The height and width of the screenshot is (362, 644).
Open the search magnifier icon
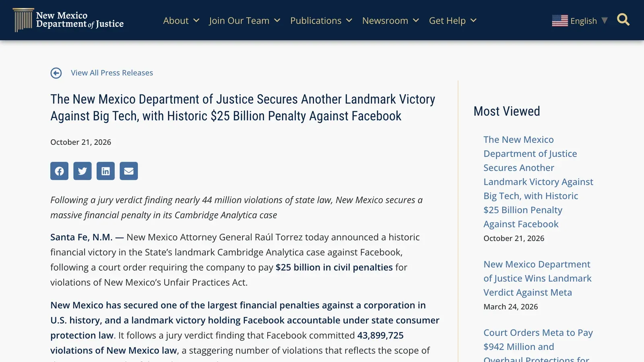(623, 20)
